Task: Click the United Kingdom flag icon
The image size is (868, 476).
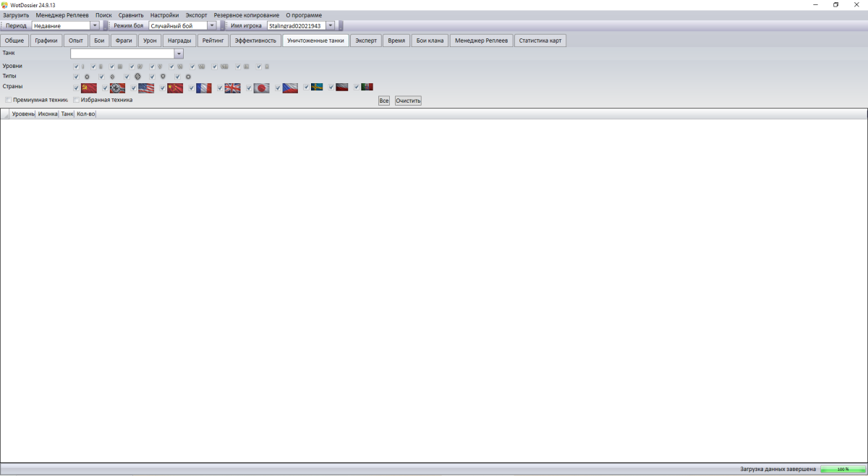Action: [x=232, y=88]
